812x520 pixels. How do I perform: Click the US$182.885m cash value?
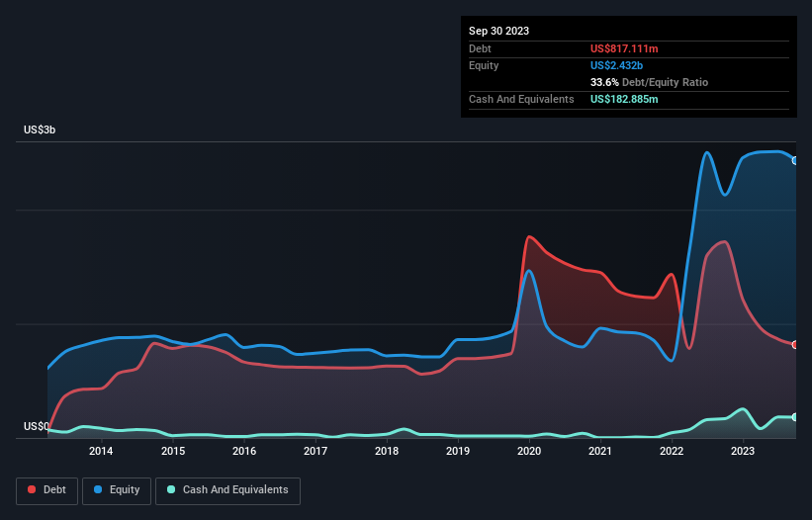(624, 99)
